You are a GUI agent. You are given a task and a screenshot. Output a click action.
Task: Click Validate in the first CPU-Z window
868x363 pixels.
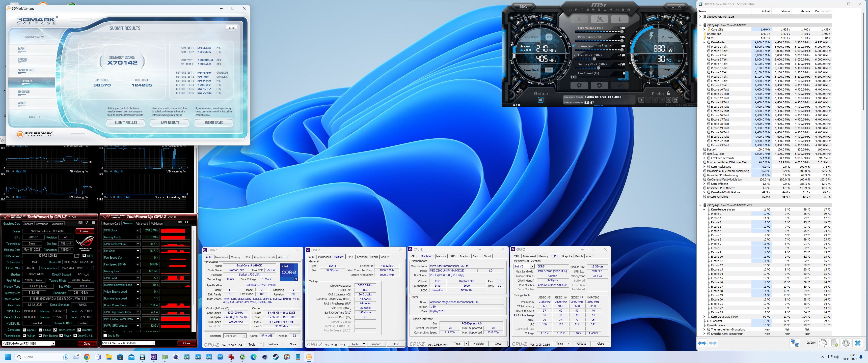273,345
